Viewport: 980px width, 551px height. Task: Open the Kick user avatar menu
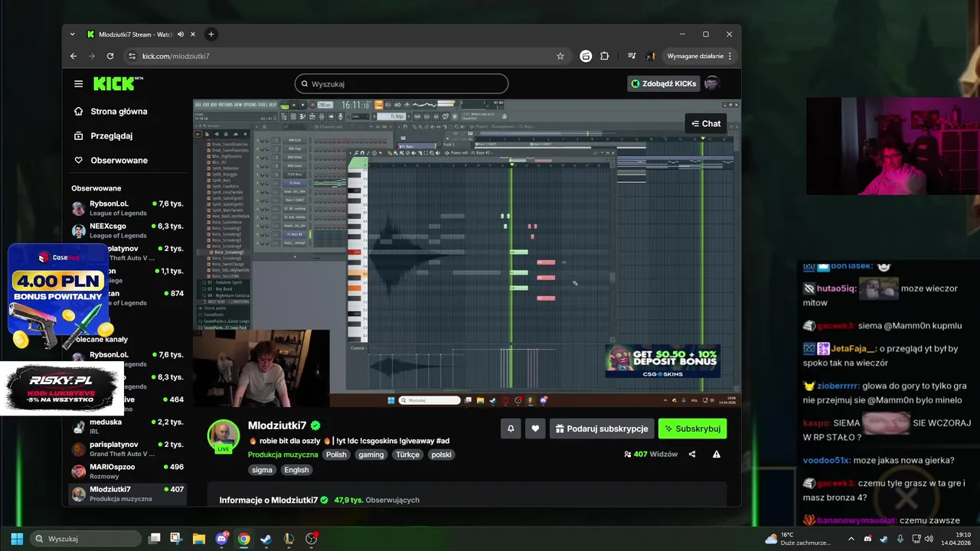click(712, 83)
